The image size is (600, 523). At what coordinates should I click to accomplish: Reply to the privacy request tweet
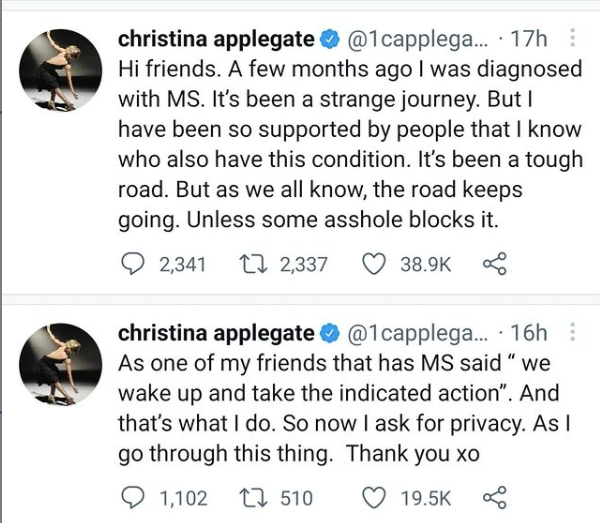[131, 497]
